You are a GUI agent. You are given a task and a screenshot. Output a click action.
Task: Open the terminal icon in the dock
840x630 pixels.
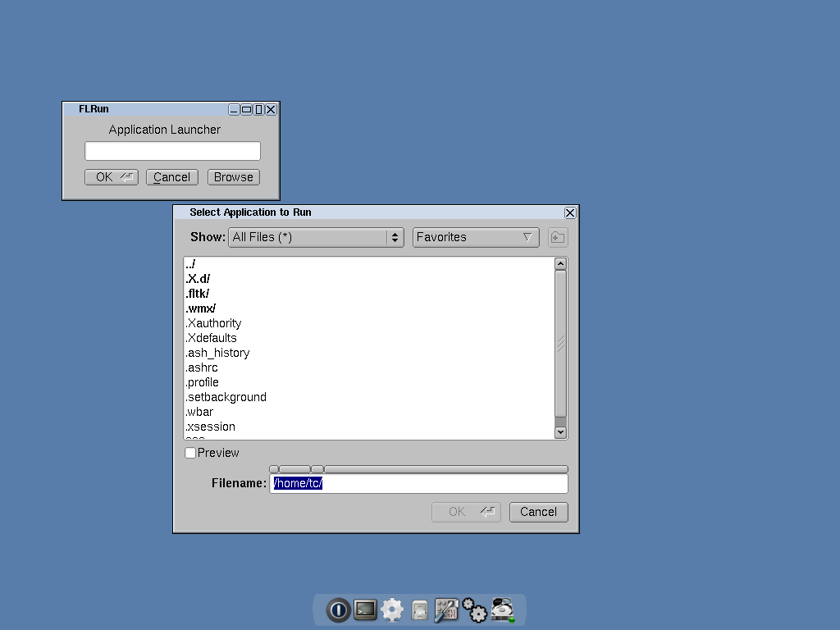(x=365, y=610)
